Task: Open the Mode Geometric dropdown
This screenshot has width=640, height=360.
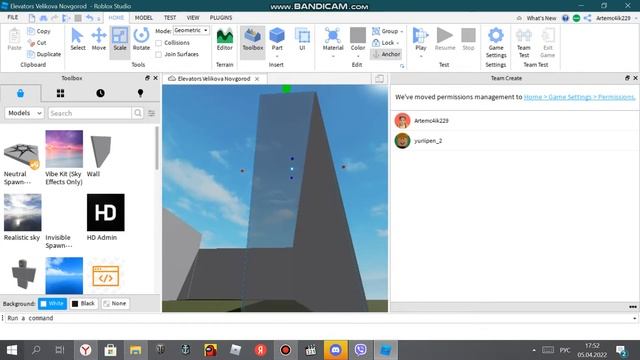Action: pyautogui.click(x=191, y=30)
